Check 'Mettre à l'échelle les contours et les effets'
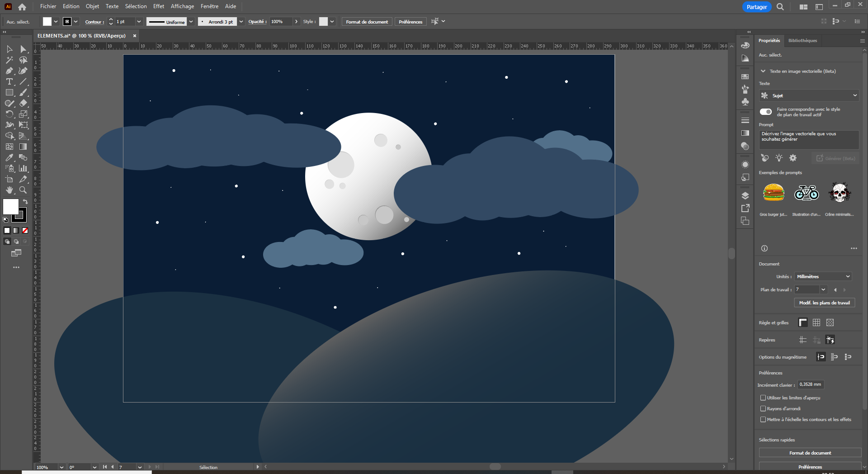 763,419
